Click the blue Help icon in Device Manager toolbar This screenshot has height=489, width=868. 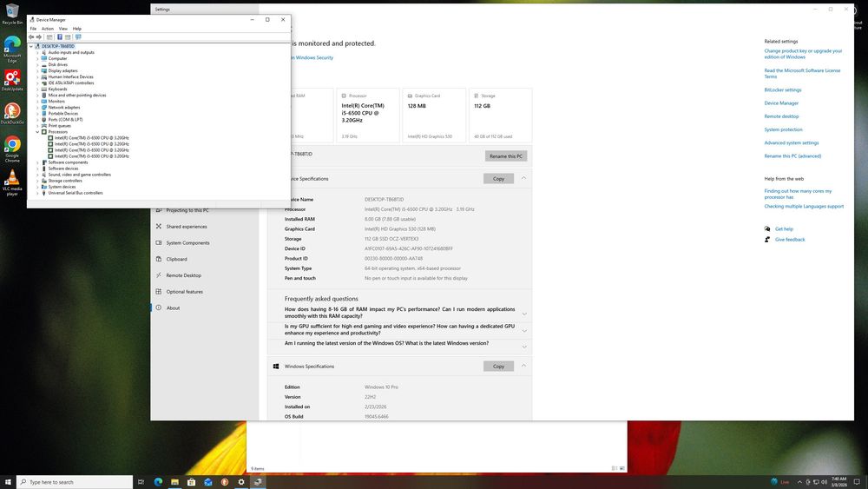coord(60,37)
